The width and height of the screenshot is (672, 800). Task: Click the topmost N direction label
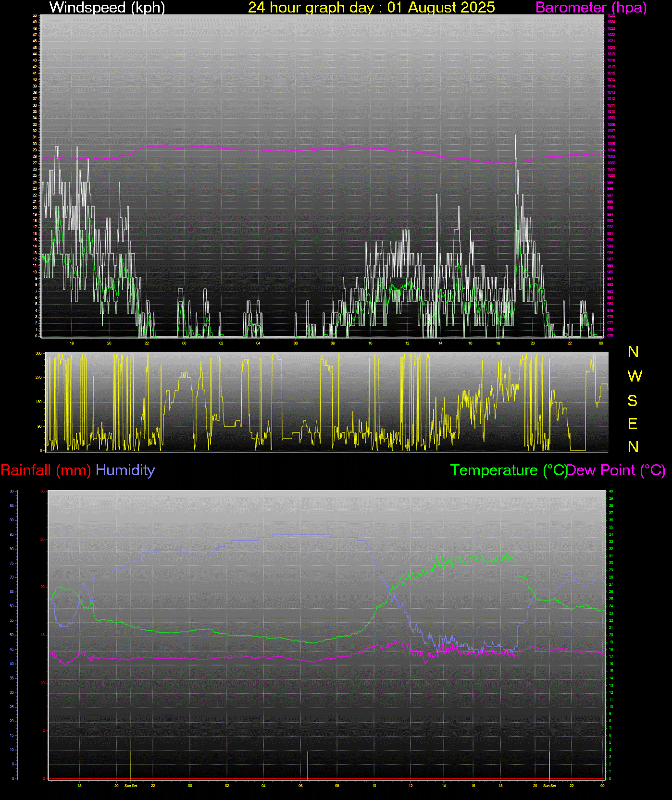pos(633,352)
